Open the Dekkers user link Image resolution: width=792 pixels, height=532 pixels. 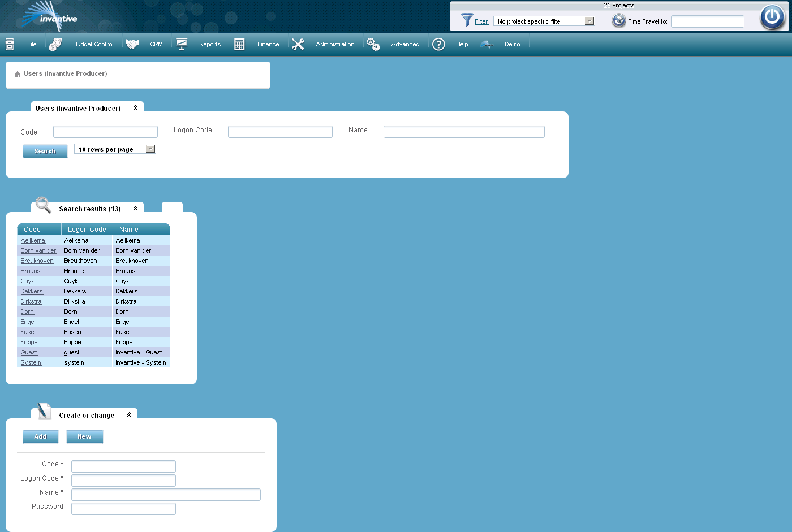click(x=32, y=291)
